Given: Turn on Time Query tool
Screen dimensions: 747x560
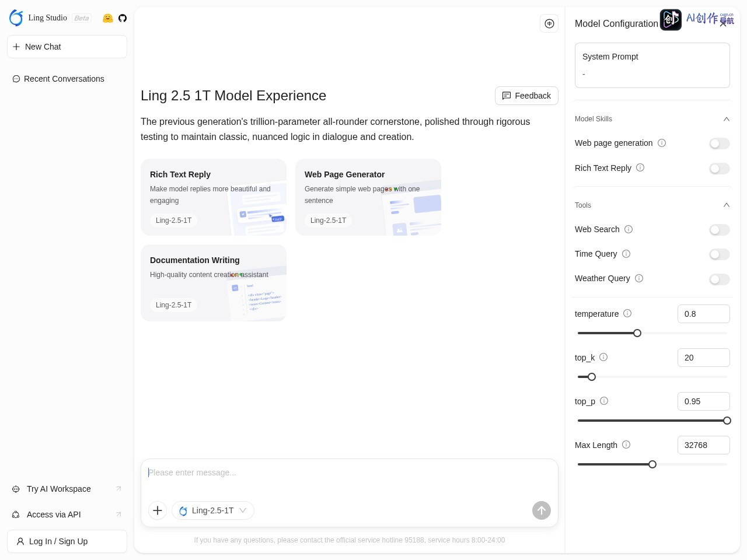Looking at the screenshot, I should click(x=720, y=254).
